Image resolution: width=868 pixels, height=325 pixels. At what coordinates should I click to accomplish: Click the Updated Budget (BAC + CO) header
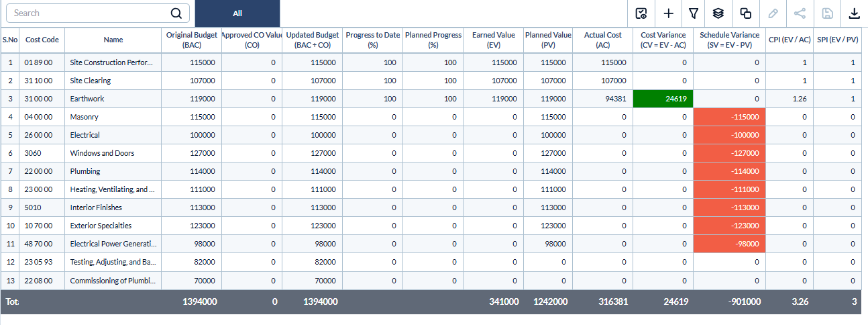click(x=312, y=40)
